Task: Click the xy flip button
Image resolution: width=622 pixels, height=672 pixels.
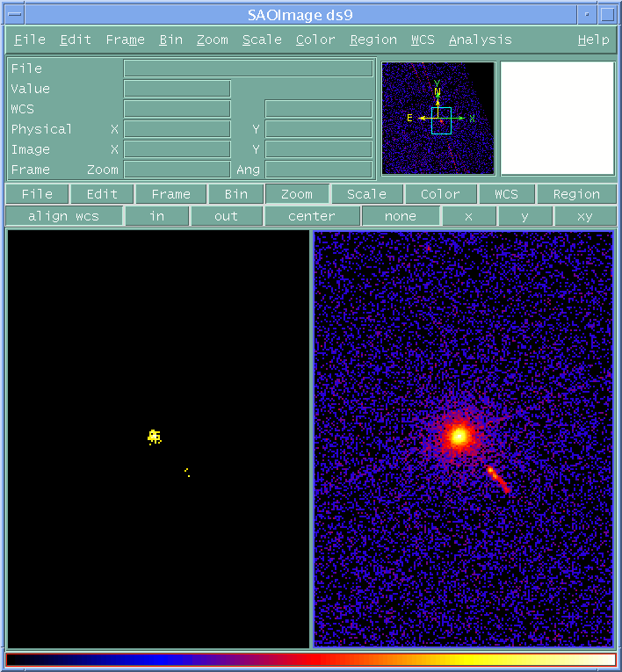Action: [x=585, y=216]
